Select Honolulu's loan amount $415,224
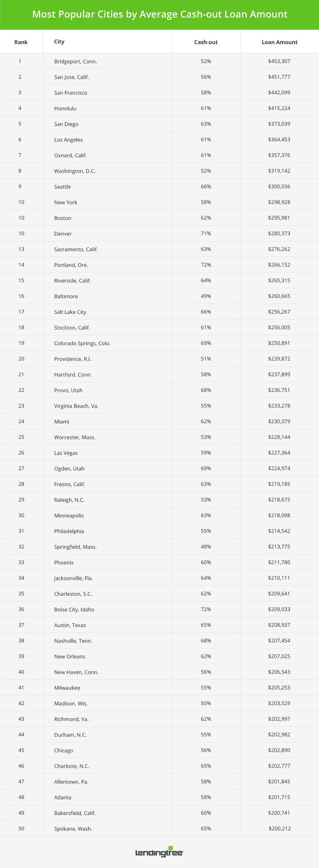319x868 pixels. [x=279, y=108]
